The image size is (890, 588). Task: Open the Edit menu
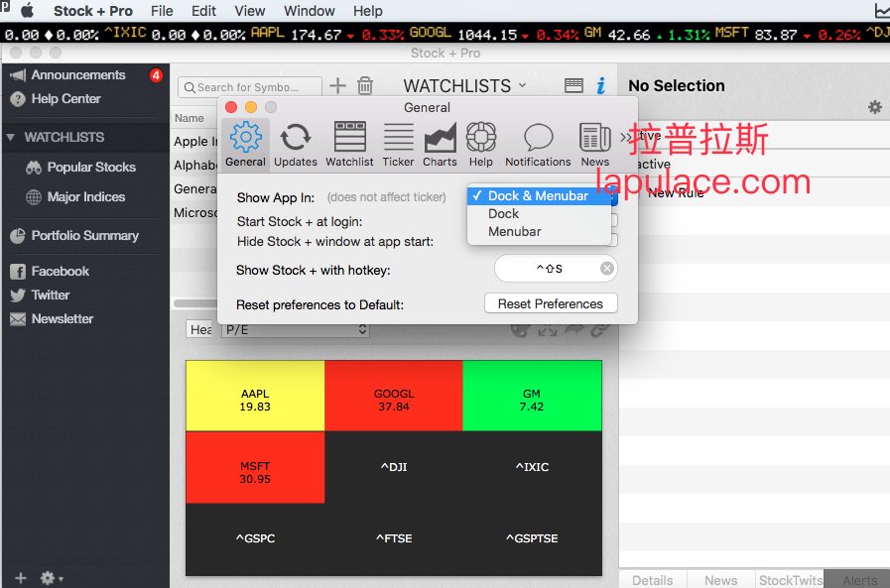[203, 11]
